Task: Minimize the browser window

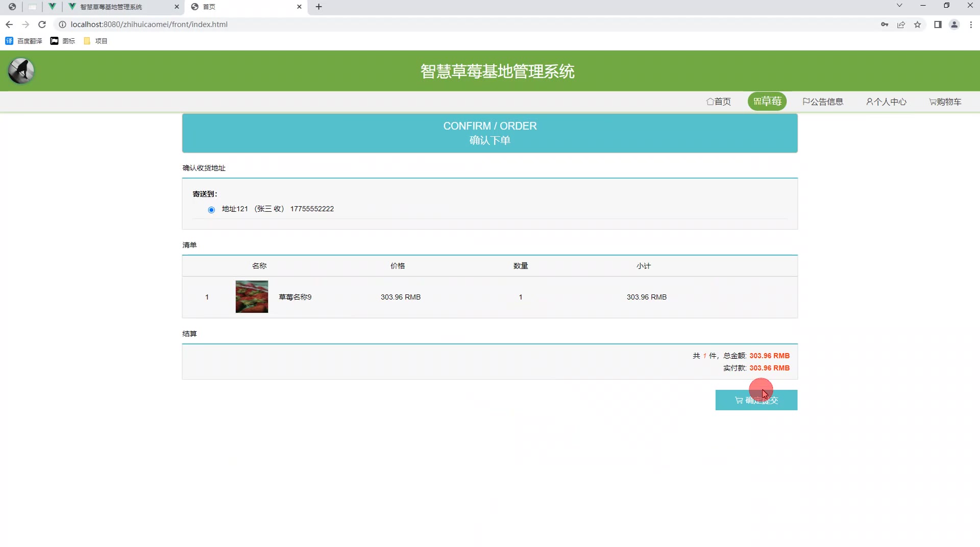Action: coord(923,6)
